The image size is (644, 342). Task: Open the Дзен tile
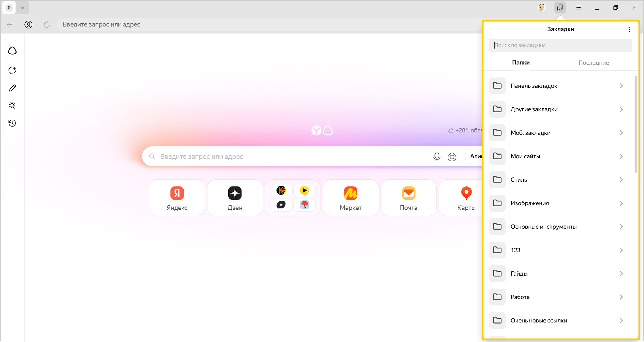235,198
